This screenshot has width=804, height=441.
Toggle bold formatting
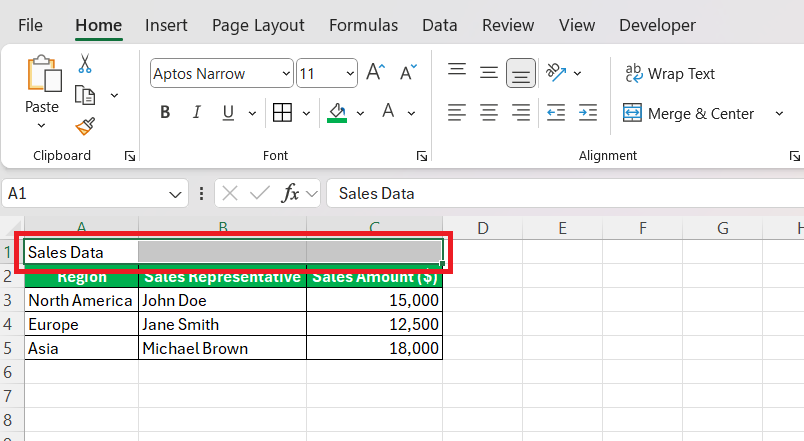tap(165, 112)
